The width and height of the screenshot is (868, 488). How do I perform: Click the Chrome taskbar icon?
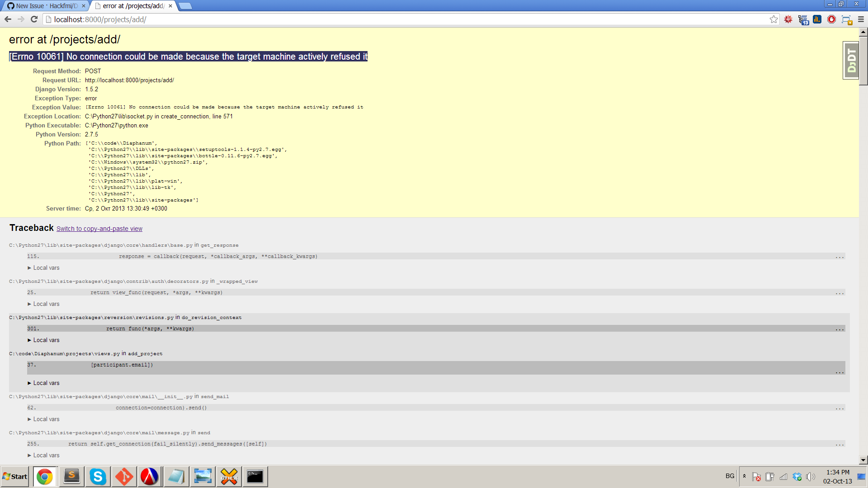tap(44, 477)
